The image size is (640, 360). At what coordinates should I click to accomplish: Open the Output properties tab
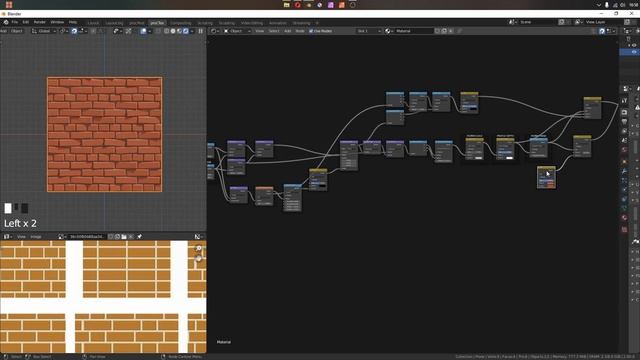(624, 122)
